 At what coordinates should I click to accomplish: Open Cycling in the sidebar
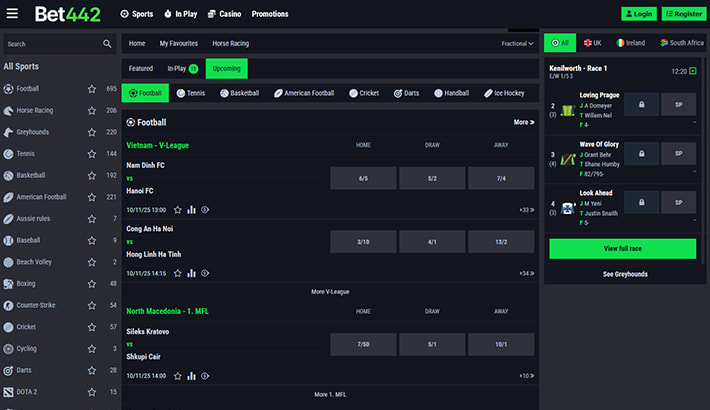pyautogui.click(x=26, y=349)
